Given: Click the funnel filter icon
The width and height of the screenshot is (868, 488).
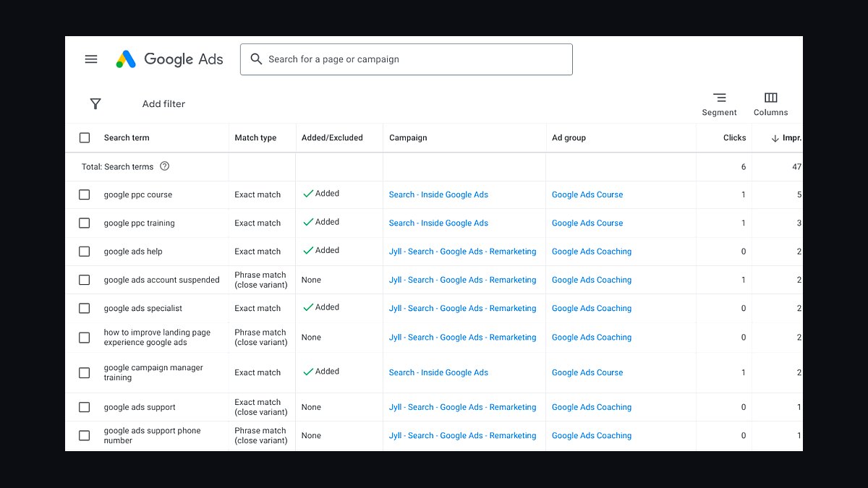Looking at the screenshot, I should [95, 104].
